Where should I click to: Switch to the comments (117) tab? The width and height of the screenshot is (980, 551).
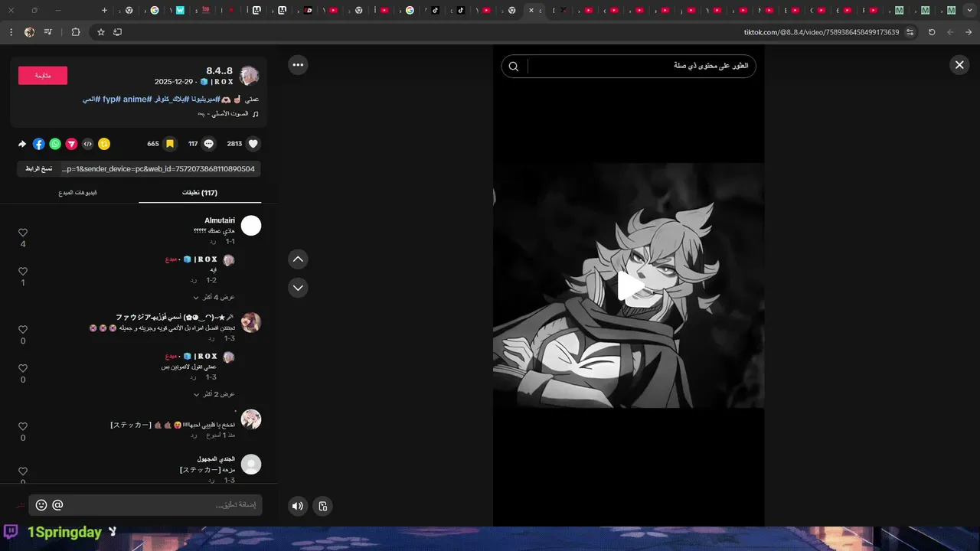200,193
